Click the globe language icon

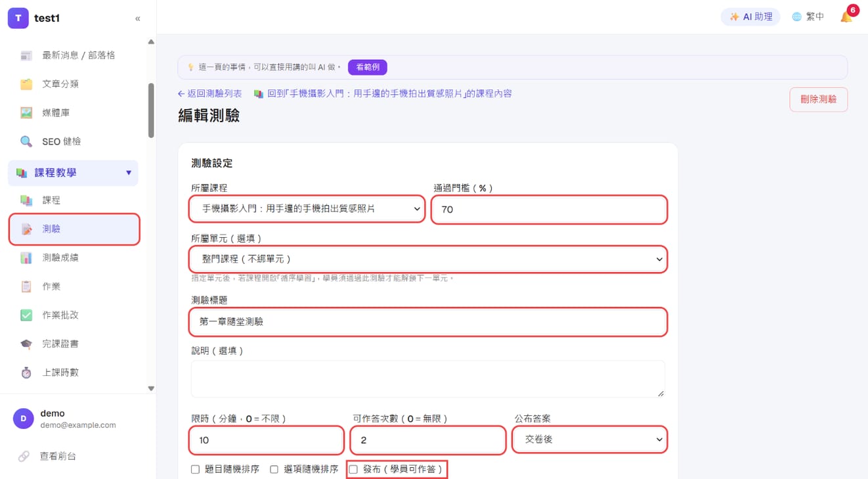click(x=796, y=17)
